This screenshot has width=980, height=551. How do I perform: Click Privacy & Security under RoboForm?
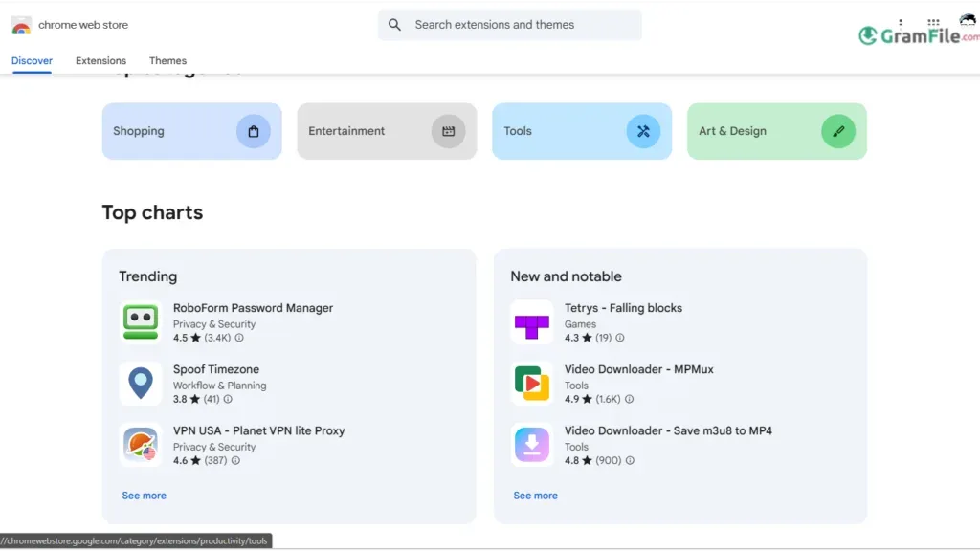pyautogui.click(x=214, y=324)
